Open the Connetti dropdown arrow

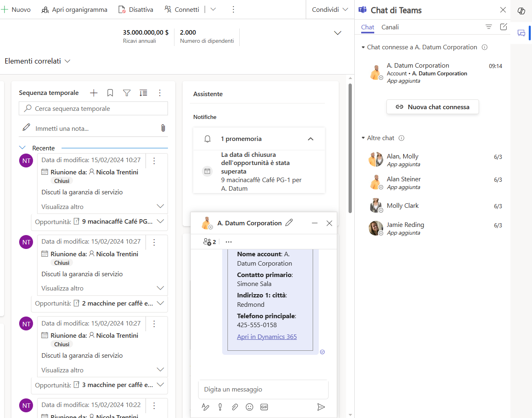point(213,9)
